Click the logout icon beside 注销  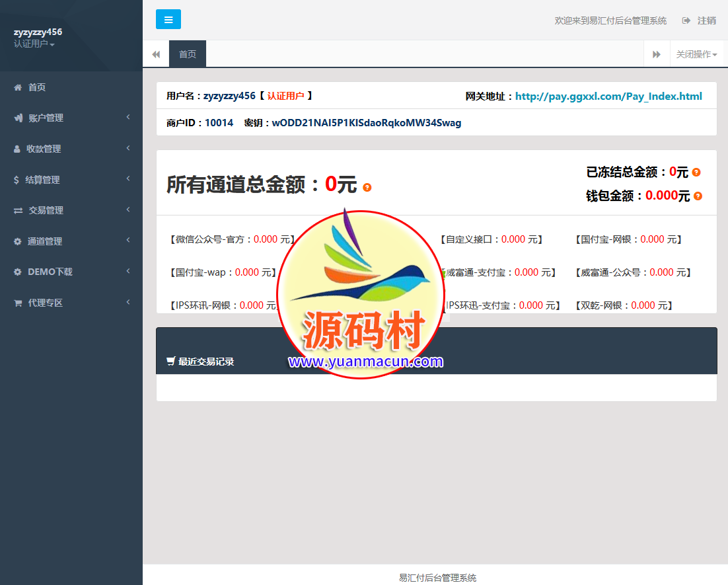[686, 20]
